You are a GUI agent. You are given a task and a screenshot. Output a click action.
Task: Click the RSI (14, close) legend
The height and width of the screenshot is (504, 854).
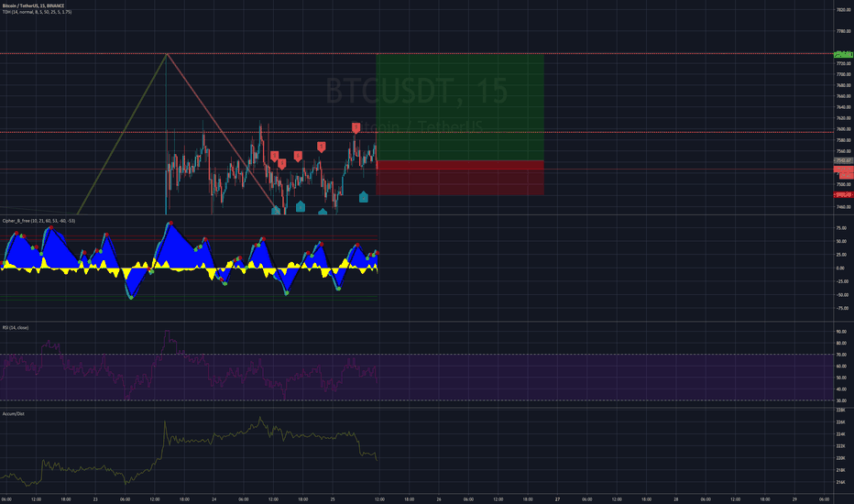coord(16,327)
